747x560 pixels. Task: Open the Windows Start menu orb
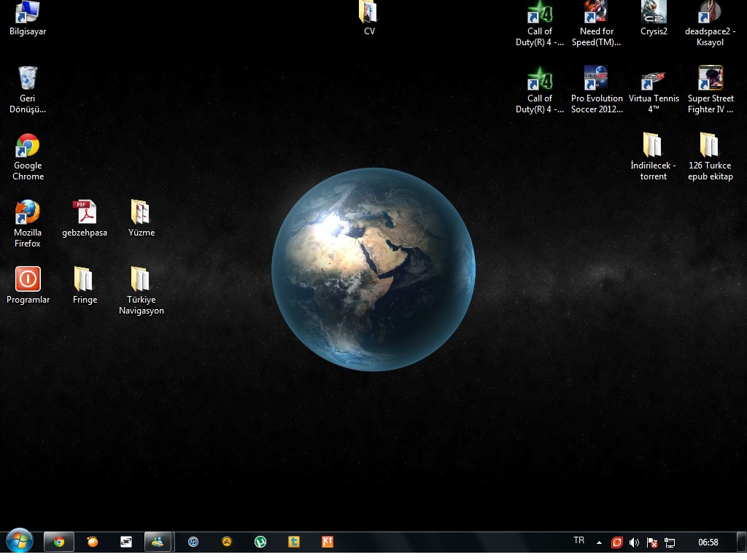(x=19, y=542)
